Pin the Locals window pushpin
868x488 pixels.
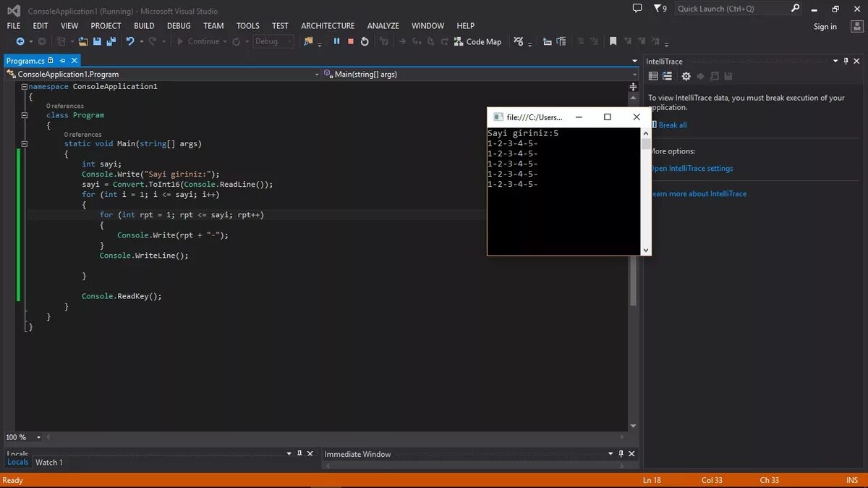[299, 454]
